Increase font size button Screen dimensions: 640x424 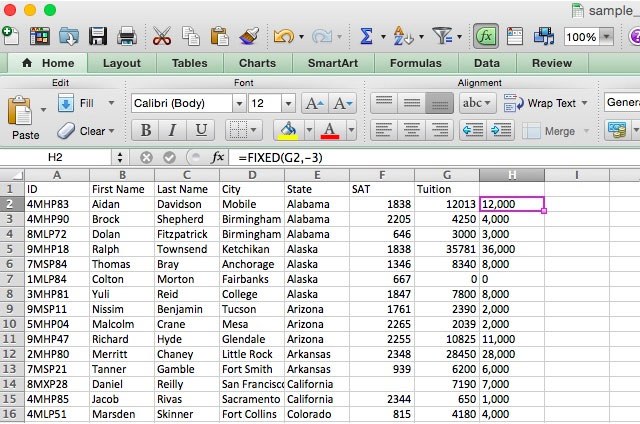[315, 104]
